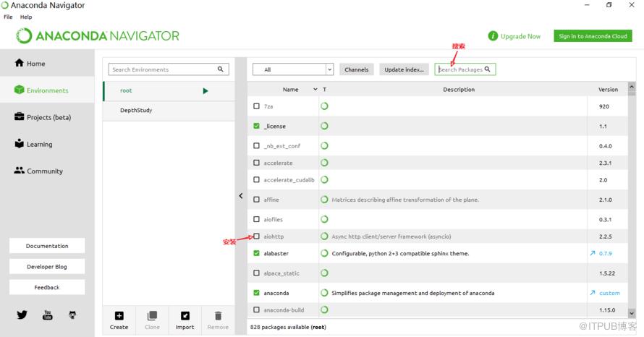Click the type circle icon for affine
Viewport: 644px width, 337px height.
coord(324,199)
